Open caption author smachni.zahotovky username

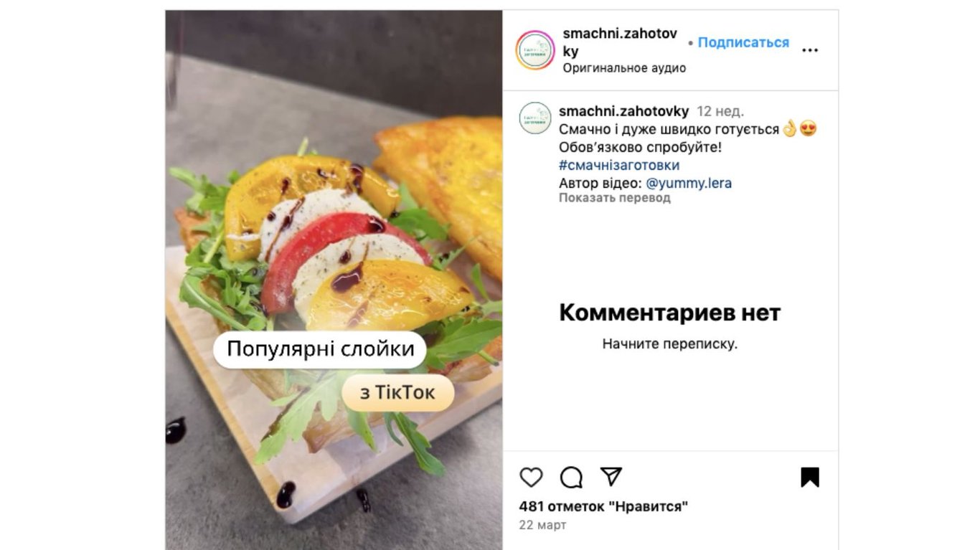623,111
